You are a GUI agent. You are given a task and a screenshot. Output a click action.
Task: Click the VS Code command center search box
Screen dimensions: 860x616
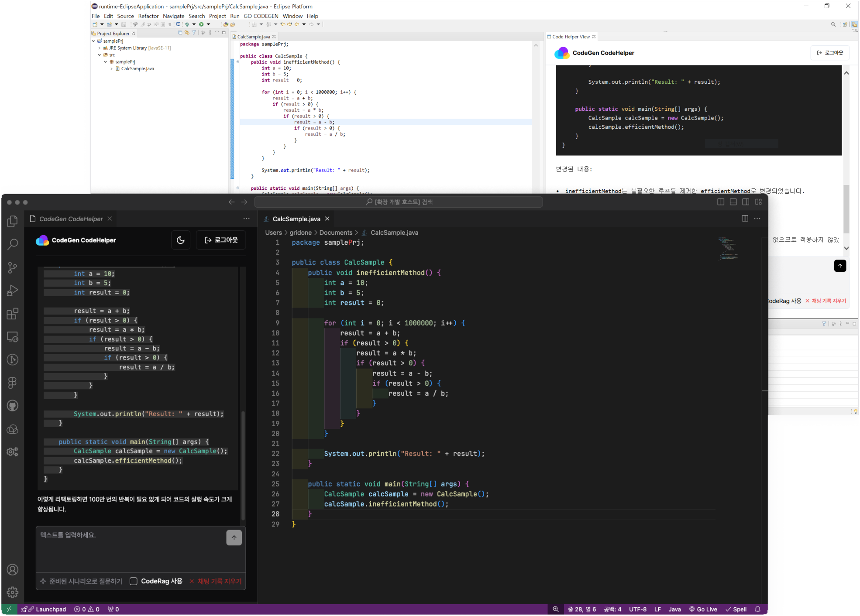pyautogui.click(x=399, y=202)
